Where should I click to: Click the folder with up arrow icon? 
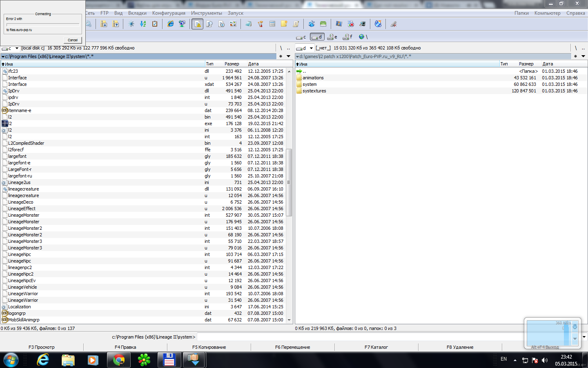tap(116, 24)
